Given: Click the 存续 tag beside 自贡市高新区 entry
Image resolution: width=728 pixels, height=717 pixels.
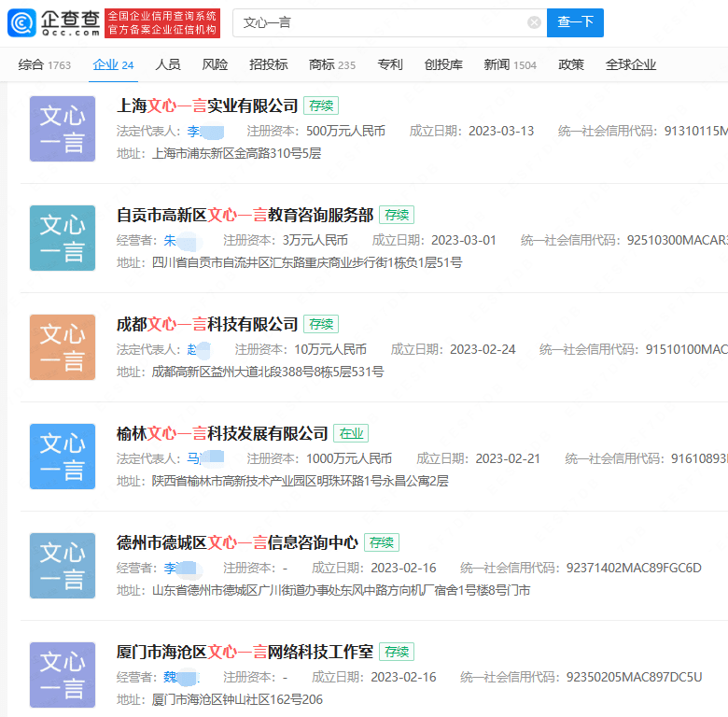Looking at the screenshot, I should tap(397, 215).
